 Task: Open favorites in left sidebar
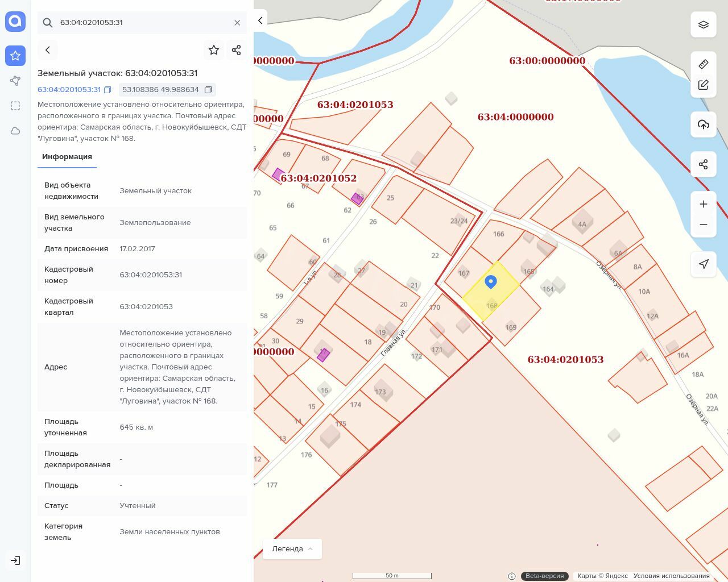pyautogui.click(x=15, y=56)
